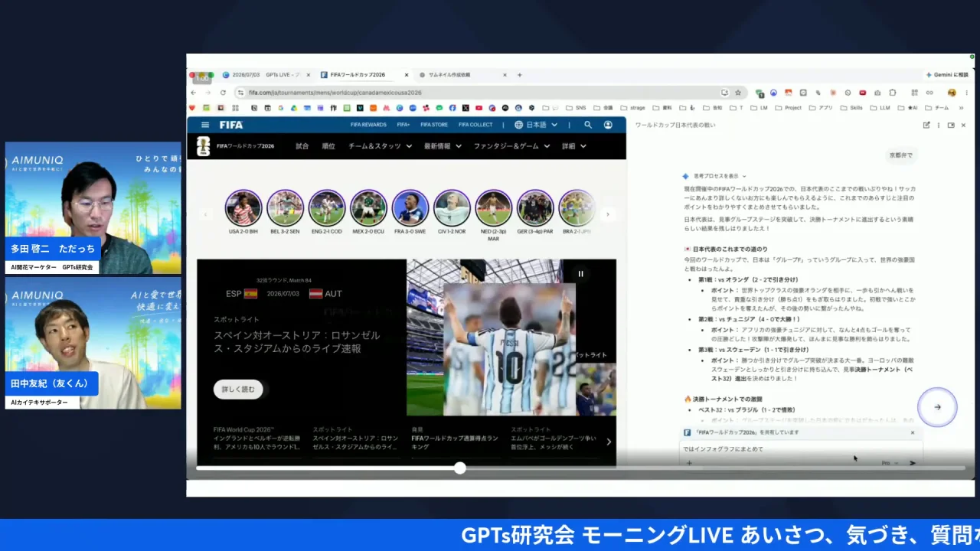
Task: Open the Pro model selector dropdown
Action: [x=890, y=463]
